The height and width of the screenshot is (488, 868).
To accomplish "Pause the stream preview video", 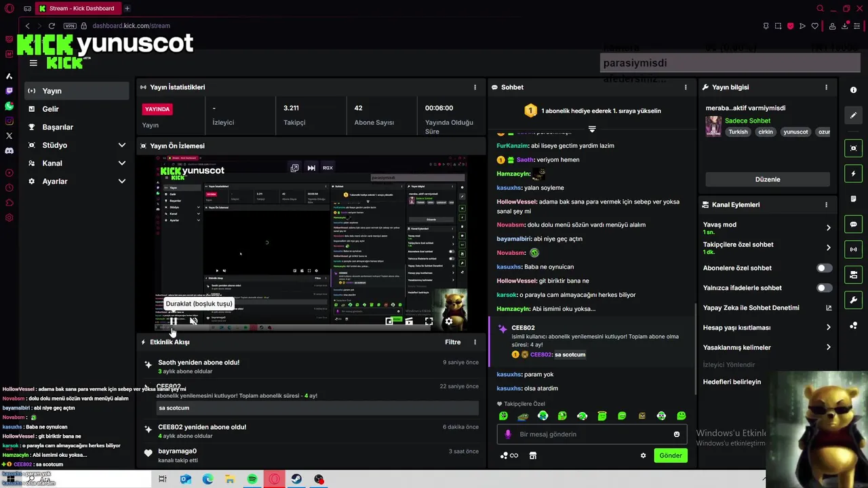I will point(174,321).
